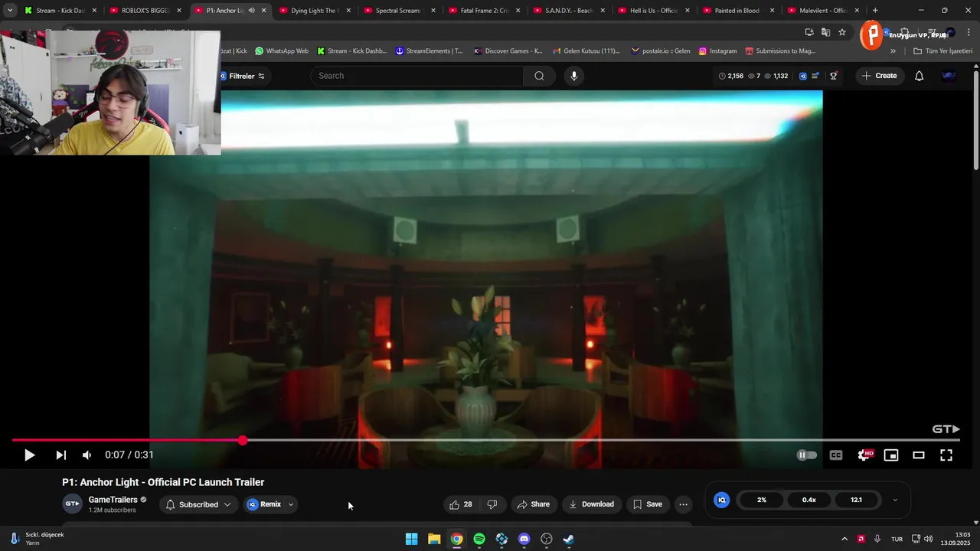980x551 pixels.
Task: Open YouTube notifications bell
Action: 920,76
